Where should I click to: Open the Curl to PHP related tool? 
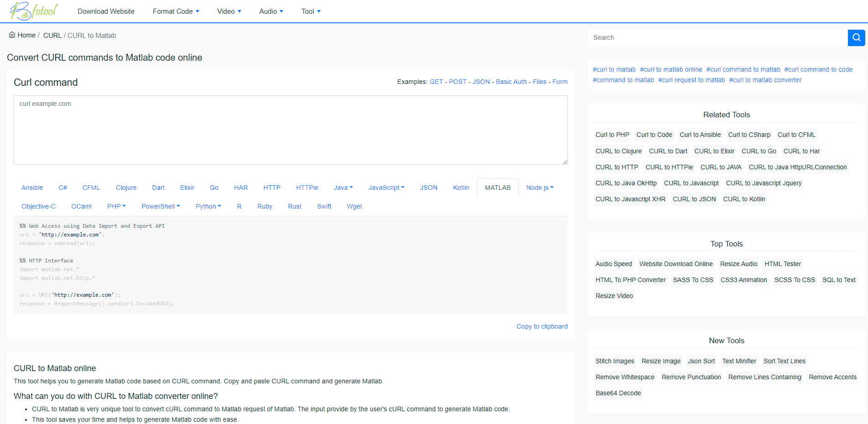612,135
